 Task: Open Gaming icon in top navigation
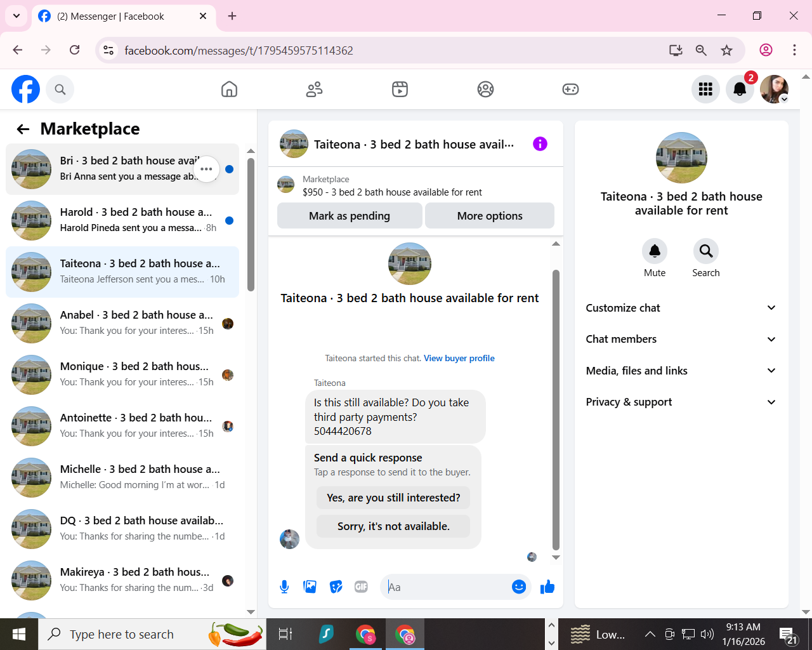click(x=570, y=90)
